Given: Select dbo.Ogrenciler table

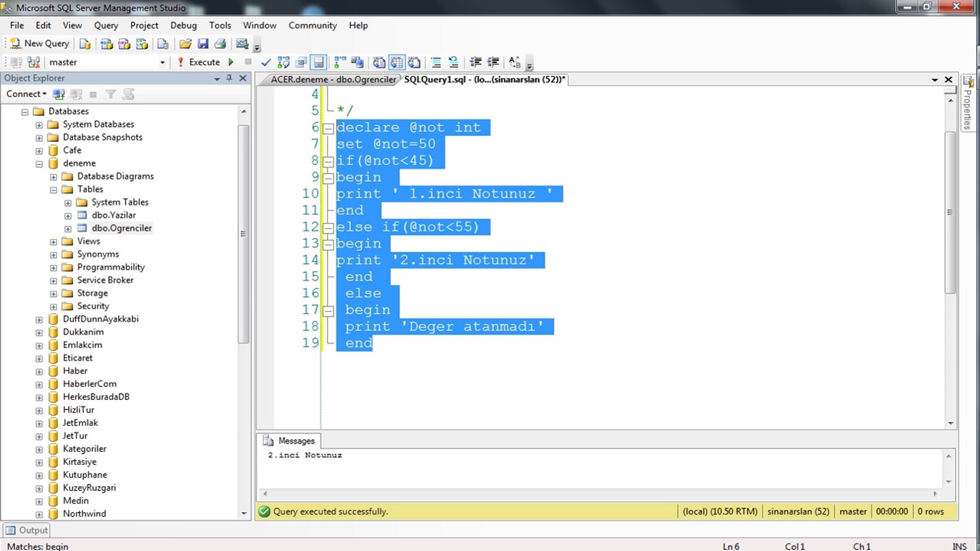Looking at the screenshot, I should click(x=121, y=228).
